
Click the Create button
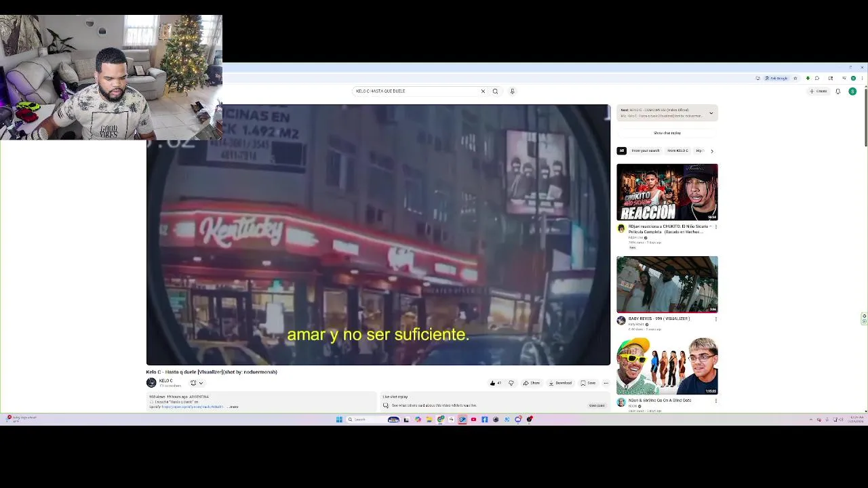pyautogui.click(x=818, y=91)
